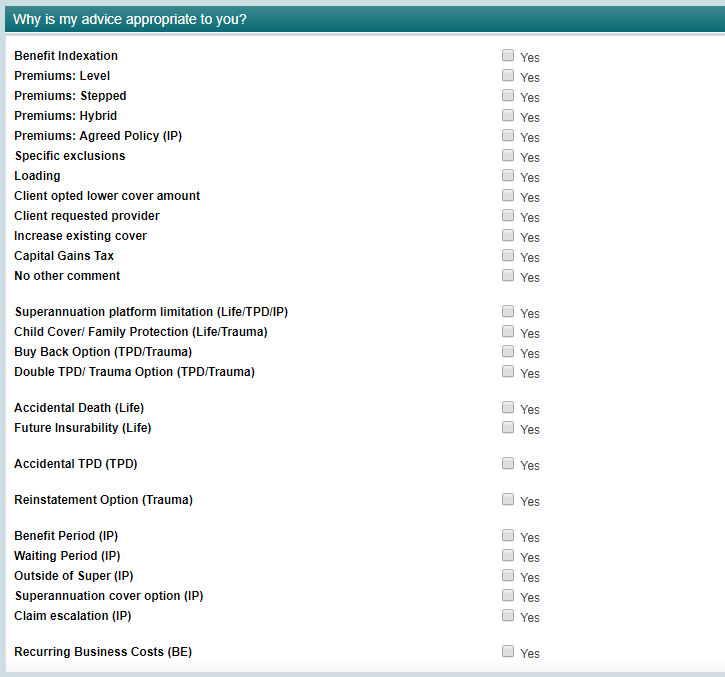Enable Buy Back Option (TPD/Trauma) checkbox
The image size is (725, 677).
click(508, 351)
